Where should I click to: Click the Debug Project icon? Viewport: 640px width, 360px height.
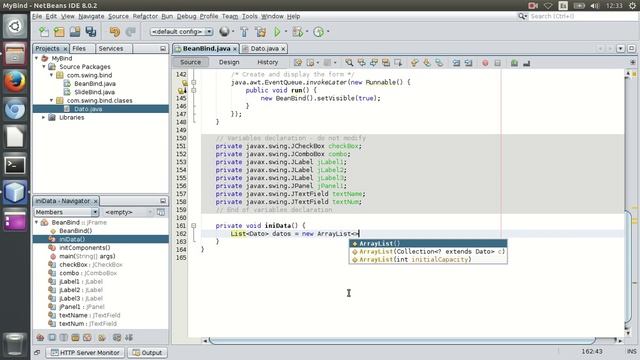point(298,32)
